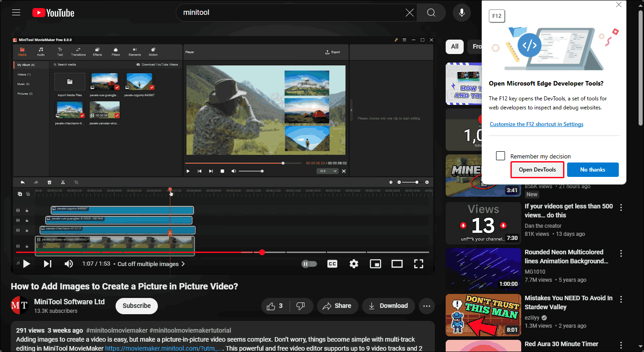Open the 'ezlilyy' channel name
Screen dimensions: 644x352
(x=532, y=318)
